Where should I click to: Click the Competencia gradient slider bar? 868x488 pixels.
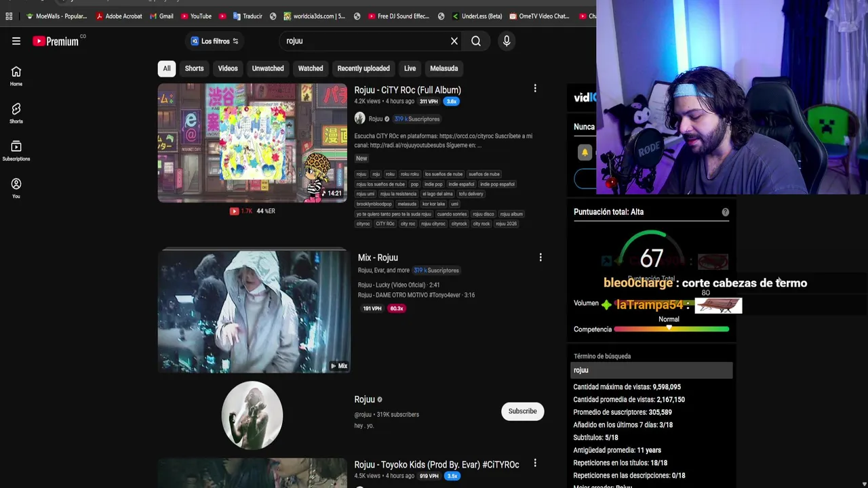pyautogui.click(x=671, y=329)
